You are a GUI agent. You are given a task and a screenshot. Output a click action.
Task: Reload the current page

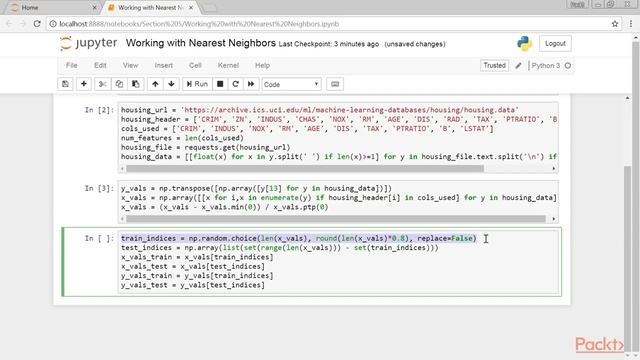[x=37, y=24]
